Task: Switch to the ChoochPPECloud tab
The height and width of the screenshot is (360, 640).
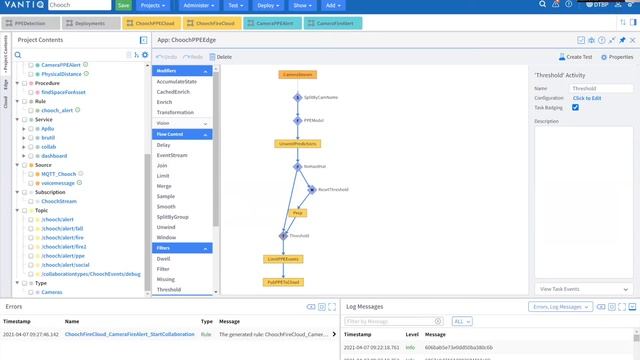Action: coord(151,23)
